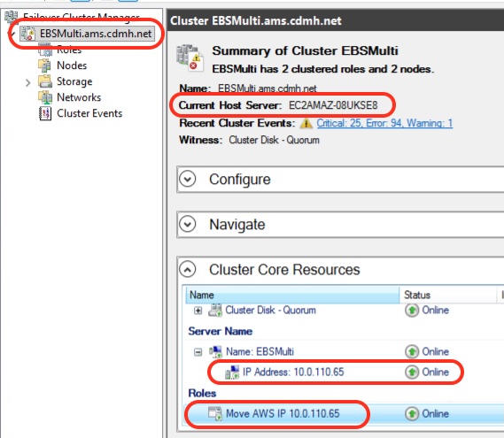Click the Move AWS IP role icon

click(x=214, y=413)
